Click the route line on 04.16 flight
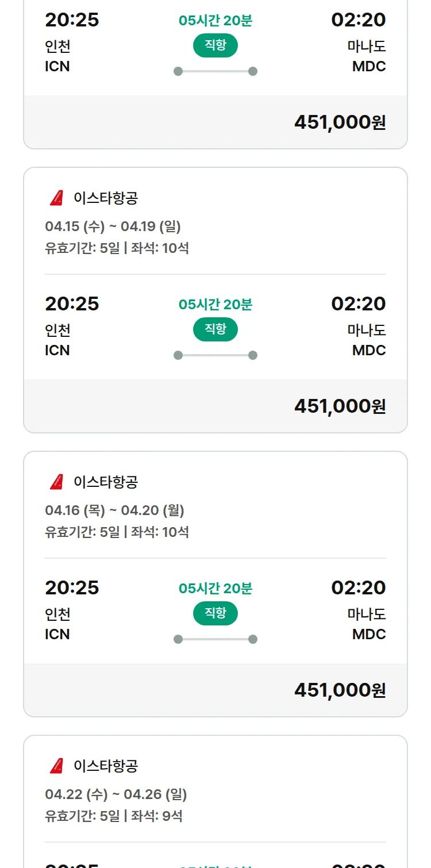The image size is (431, 868). (x=215, y=639)
